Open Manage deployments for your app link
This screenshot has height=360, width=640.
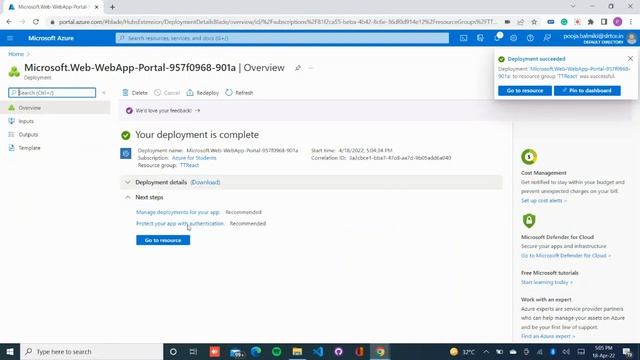tap(178, 212)
